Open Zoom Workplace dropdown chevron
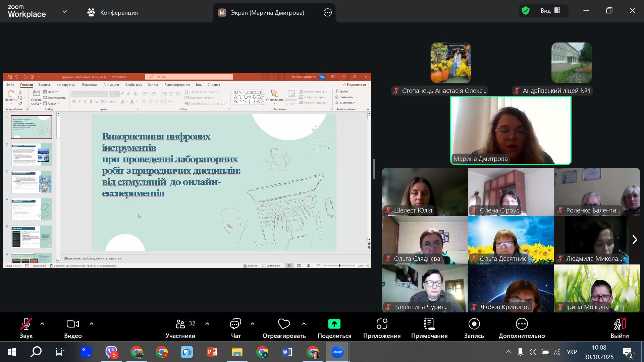Viewport: 644px width, 362px height. coord(65,12)
